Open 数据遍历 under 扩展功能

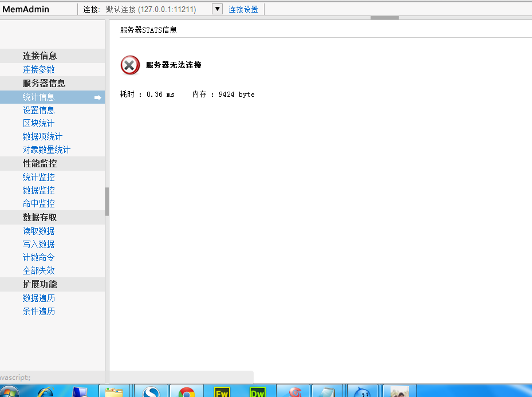[x=39, y=298]
